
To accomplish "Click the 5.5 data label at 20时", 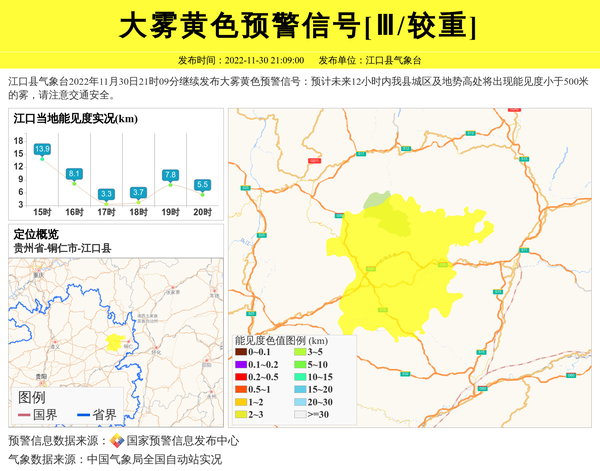I will 202,184.
